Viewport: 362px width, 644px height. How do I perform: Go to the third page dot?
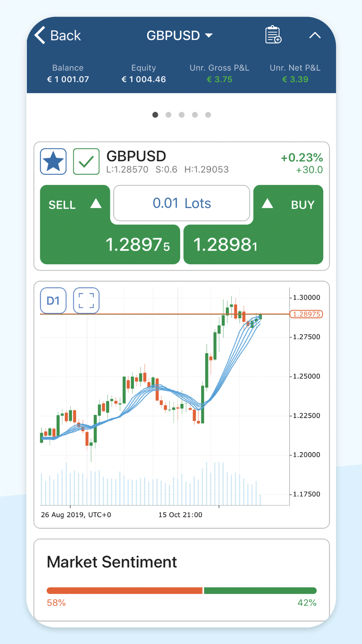(182, 115)
